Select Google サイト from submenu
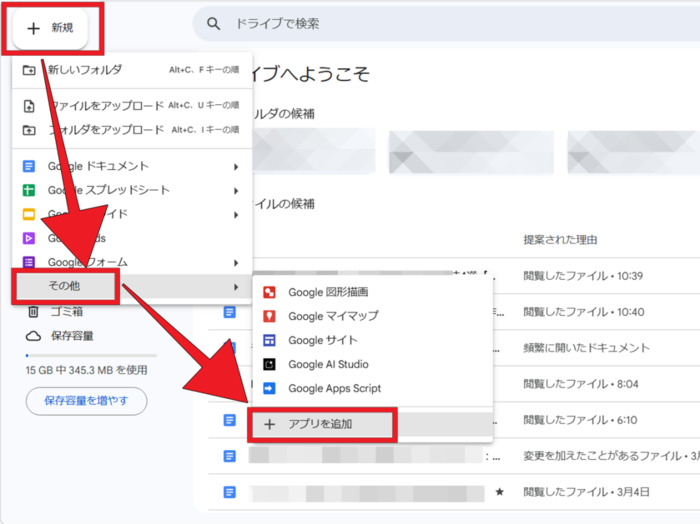 tap(372, 341)
